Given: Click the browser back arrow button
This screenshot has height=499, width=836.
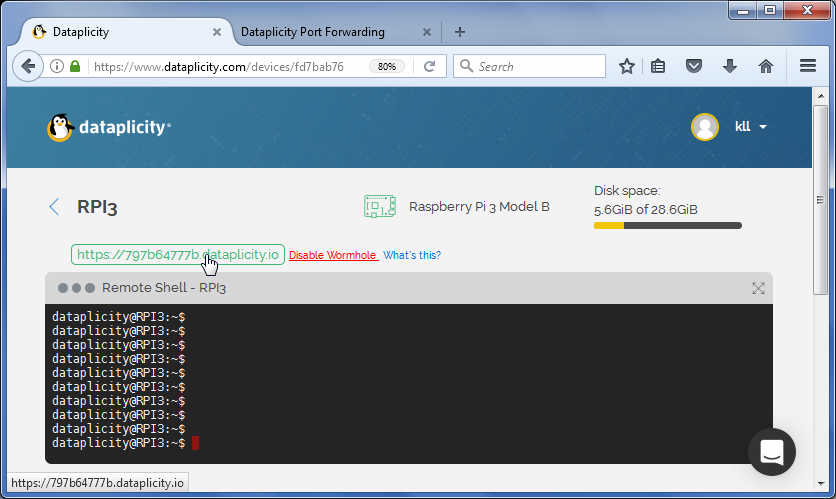Looking at the screenshot, I should click(28, 66).
